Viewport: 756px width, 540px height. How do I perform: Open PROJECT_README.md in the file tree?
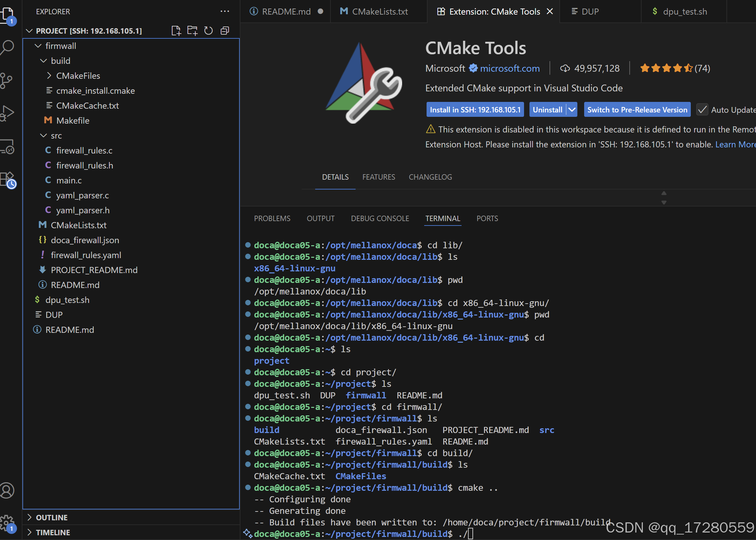click(131, 270)
